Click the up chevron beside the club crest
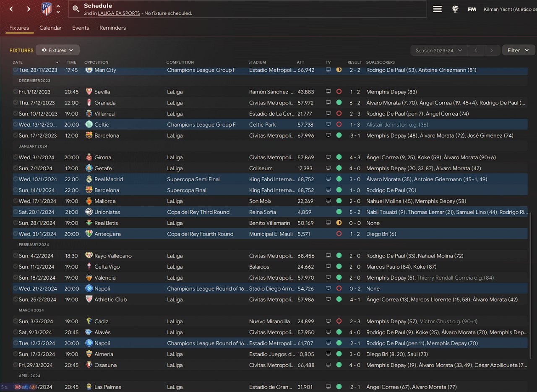This screenshot has height=392, width=537. [58, 6]
